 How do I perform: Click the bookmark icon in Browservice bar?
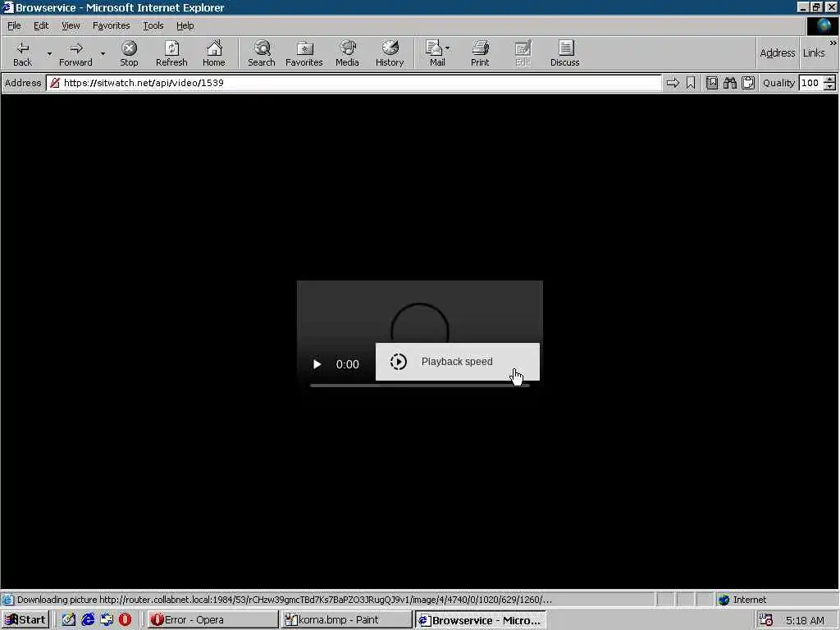click(x=691, y=83)
